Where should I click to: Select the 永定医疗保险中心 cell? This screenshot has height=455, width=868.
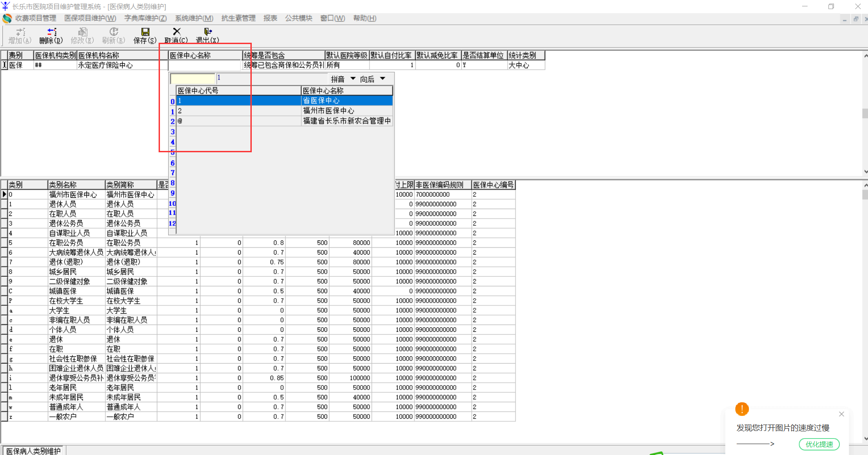point(123,65)
